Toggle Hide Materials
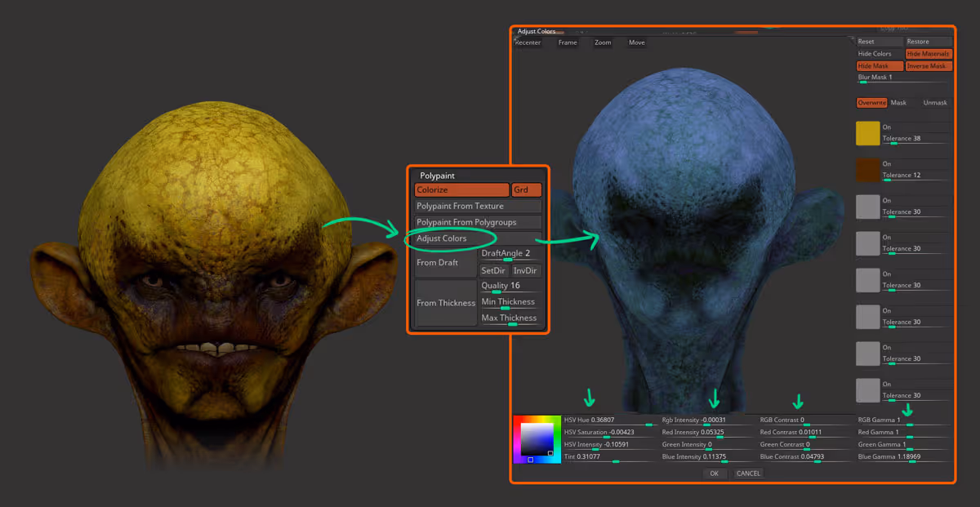Screen dimensions: 980x507 [929, 54]
